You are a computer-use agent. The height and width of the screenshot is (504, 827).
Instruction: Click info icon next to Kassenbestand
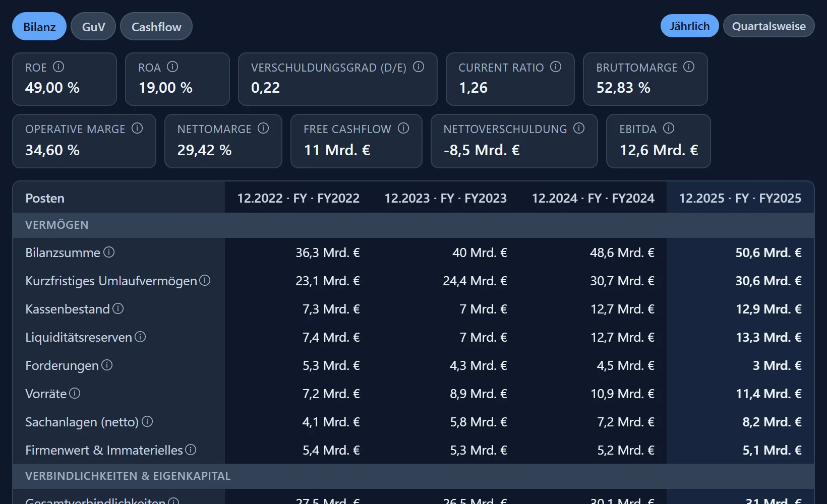(x=118, y=308)
